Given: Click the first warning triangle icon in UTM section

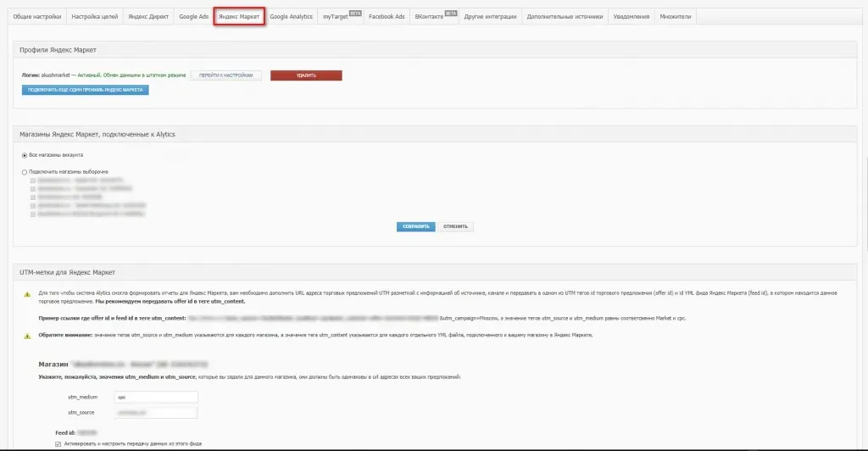Looking at the screenshot, I should [x=27, y=294].
